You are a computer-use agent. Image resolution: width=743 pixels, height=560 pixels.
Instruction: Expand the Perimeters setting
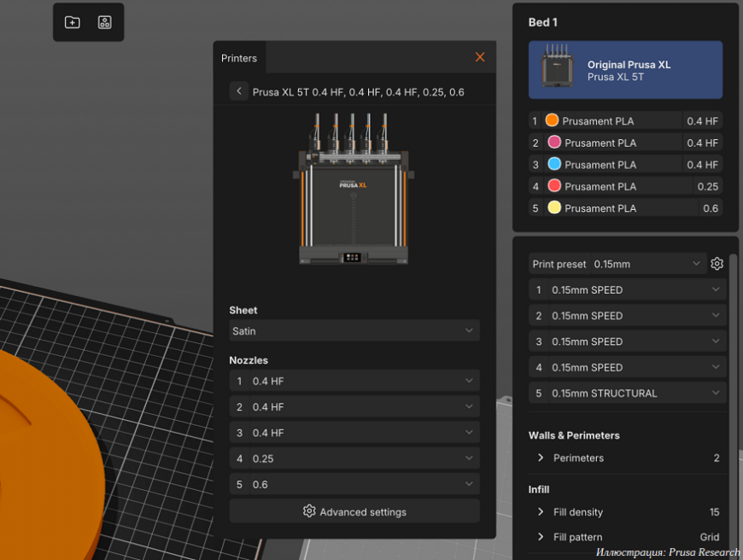point(541,458)
